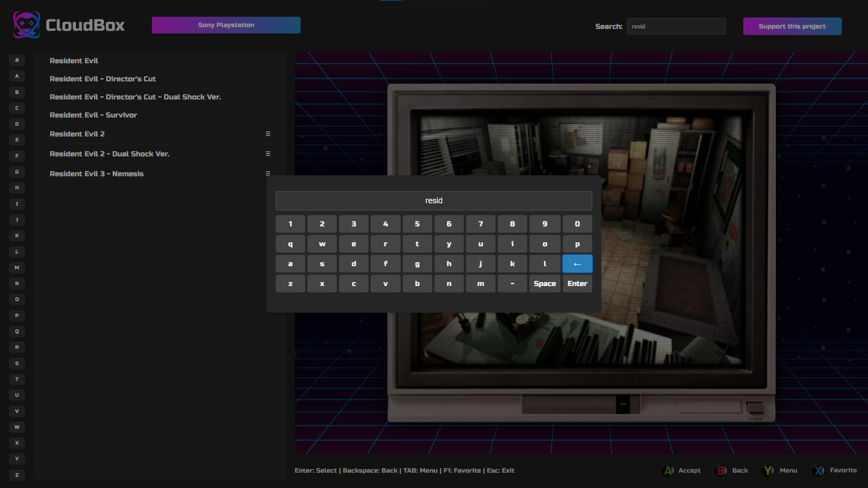Viewport: 868px width, 488px height.
Task: Jump to letter W in alphabet index
Action: pyautogui.click(x=17, y=427)
